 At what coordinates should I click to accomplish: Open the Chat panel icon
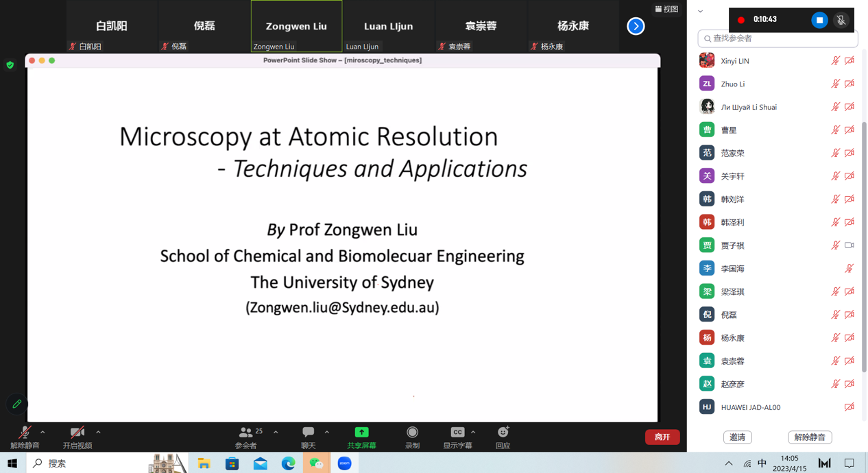(309, 433)
